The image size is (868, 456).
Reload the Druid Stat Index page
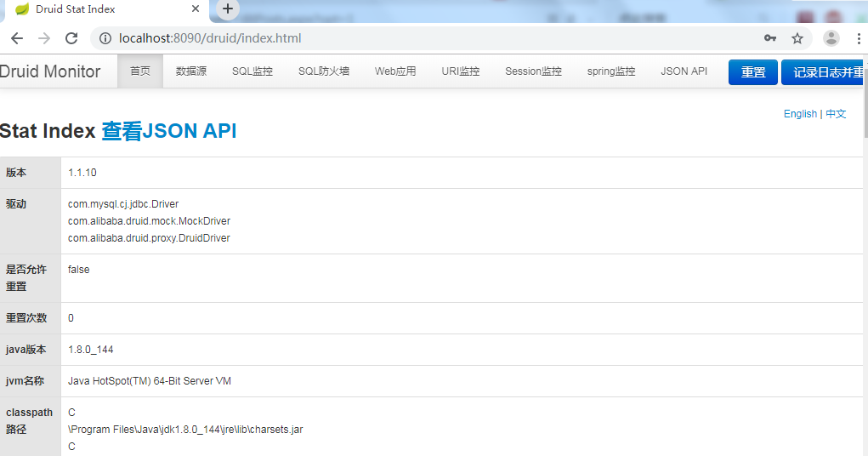click(x=71, y=38)
